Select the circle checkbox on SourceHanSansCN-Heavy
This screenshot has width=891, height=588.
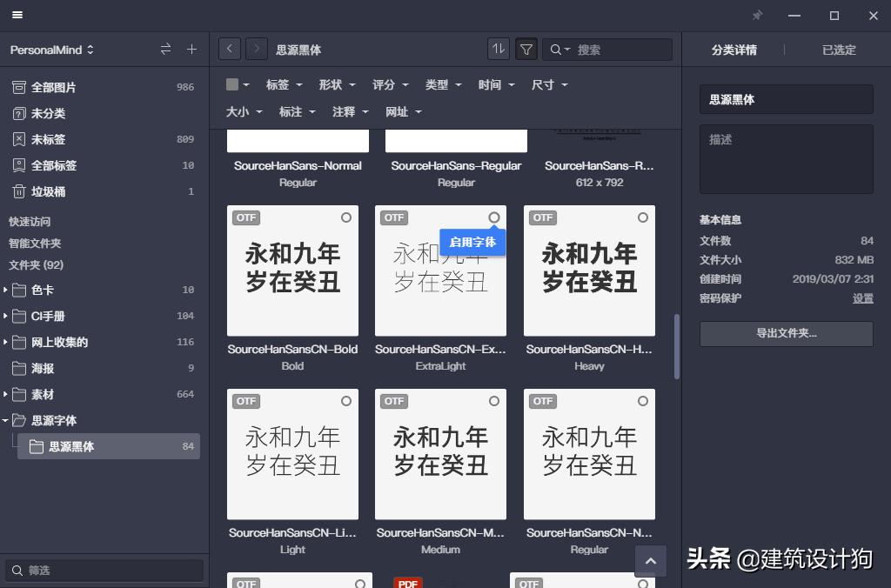tap(642, 217)
